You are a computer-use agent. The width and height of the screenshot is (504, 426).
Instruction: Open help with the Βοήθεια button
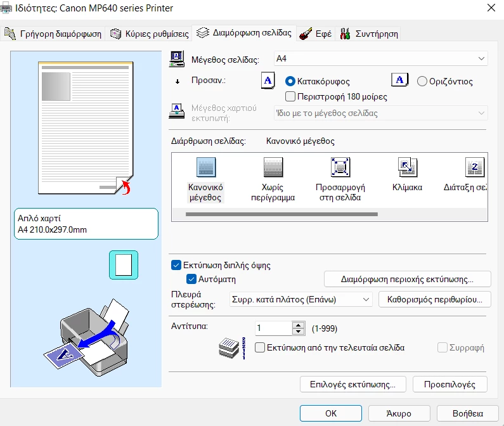(468, 413)
